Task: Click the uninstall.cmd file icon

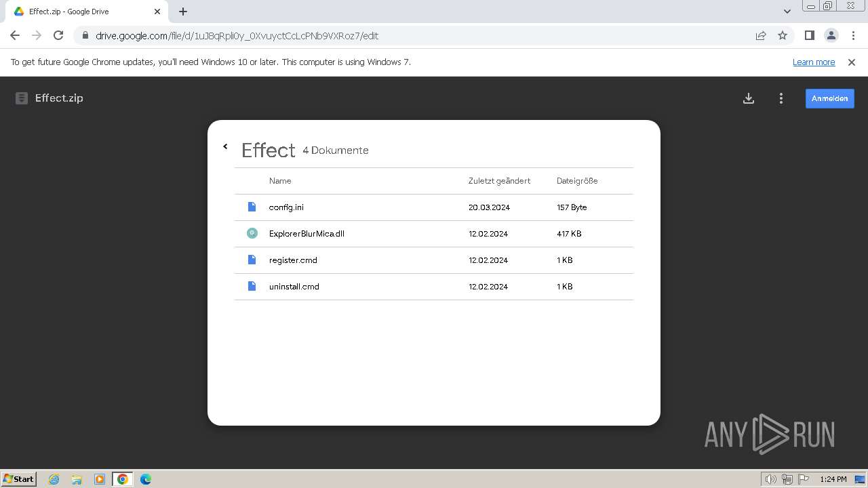Action: click(252, 286)
